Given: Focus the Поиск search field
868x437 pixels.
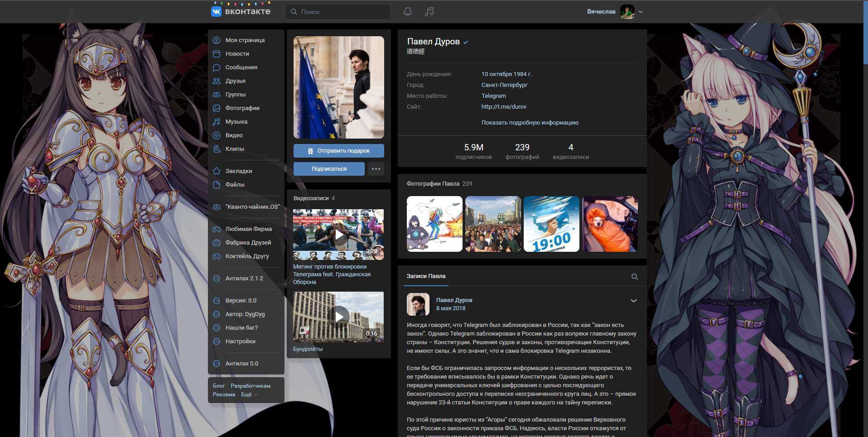Looking at the screenshot, I should 338,12.
